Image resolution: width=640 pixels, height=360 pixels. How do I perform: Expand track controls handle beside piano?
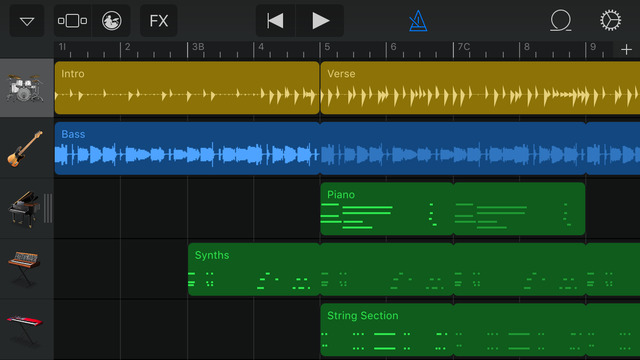click(x=48, y=208)
